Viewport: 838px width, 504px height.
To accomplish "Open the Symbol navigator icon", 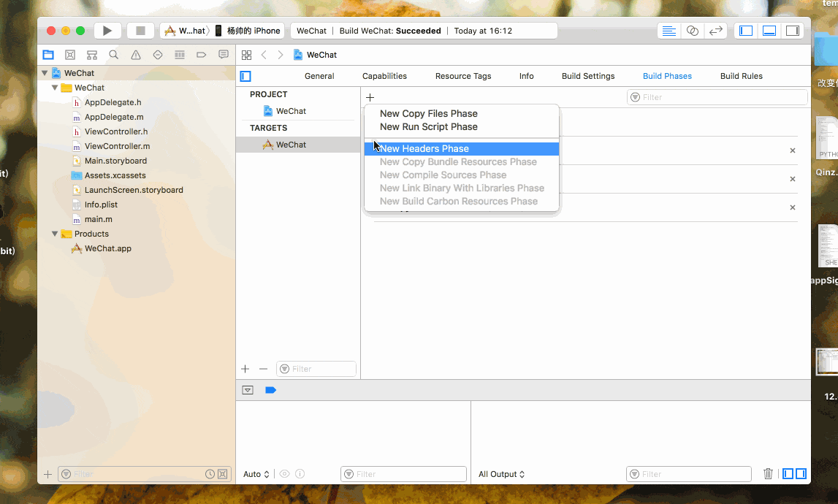I will 70,55.
